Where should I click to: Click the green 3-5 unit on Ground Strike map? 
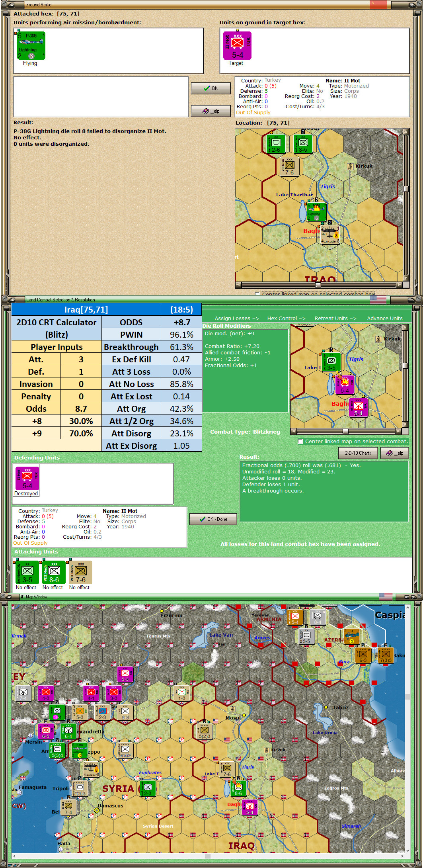tap(303, 143)
